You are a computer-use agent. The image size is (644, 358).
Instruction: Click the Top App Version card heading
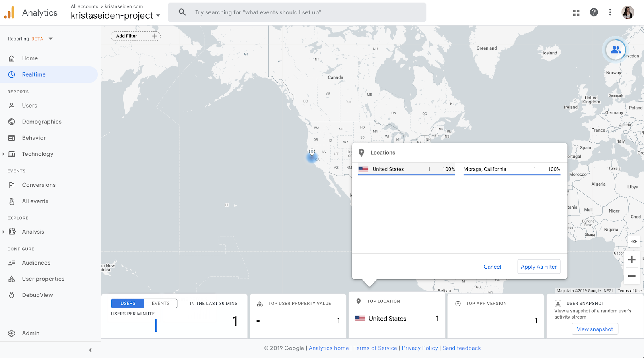click(x=486, y=304)
